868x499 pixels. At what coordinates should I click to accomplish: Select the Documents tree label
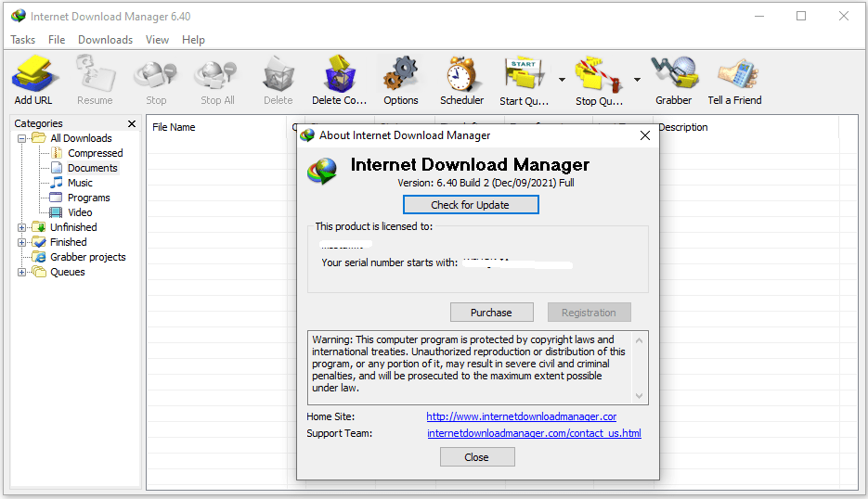coord(93,168)
